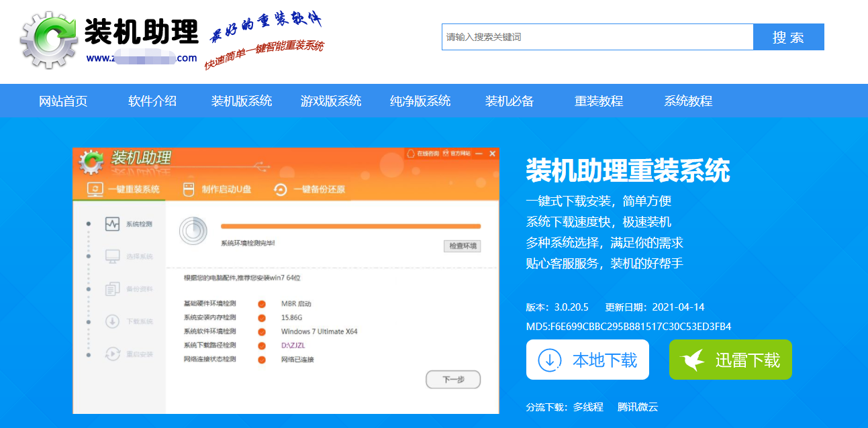Viewport: 868px width, 428px height.
Task: Click the blue 搜索 button
Action: pos(788,38)
